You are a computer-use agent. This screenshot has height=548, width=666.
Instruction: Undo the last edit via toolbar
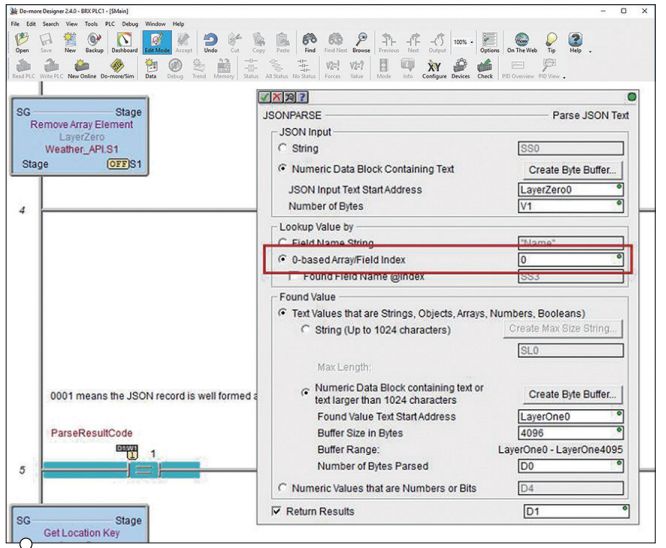tap(210, 42)
